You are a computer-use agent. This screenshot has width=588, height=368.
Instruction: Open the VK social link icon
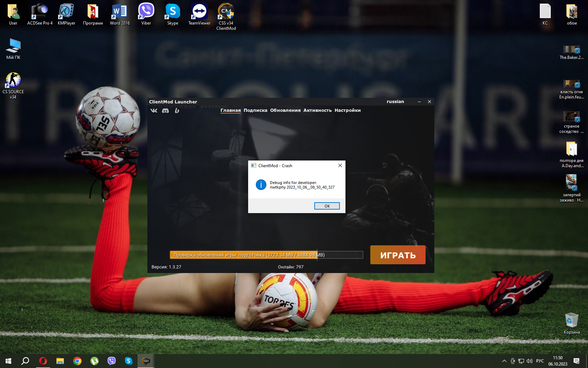coord(154,110)
